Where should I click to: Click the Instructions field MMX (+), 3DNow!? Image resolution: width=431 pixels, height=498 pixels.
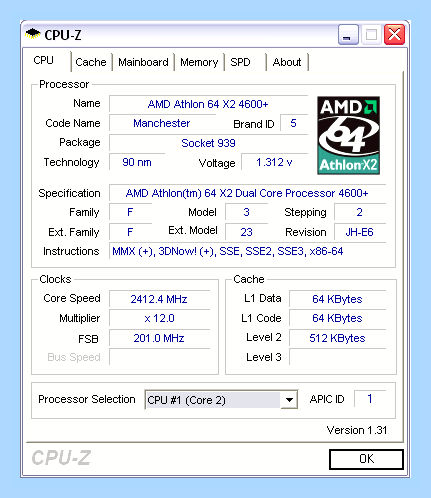(247, 251)
